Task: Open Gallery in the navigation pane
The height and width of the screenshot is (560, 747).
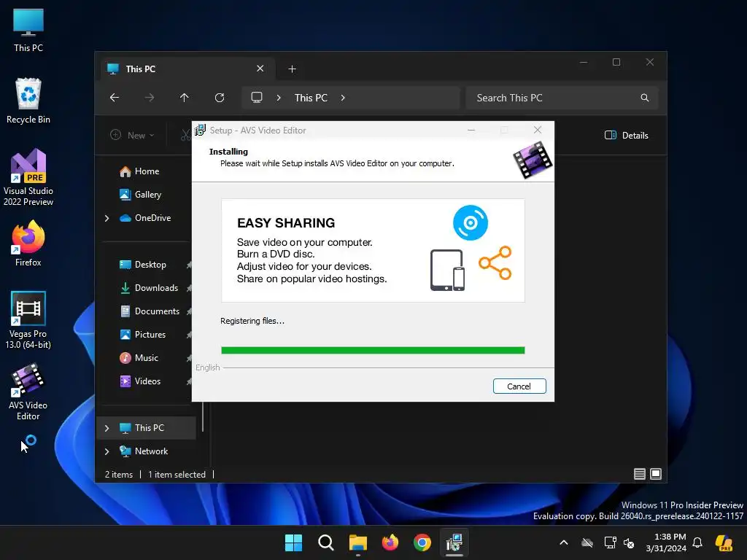Action: (x=146, y=194)
